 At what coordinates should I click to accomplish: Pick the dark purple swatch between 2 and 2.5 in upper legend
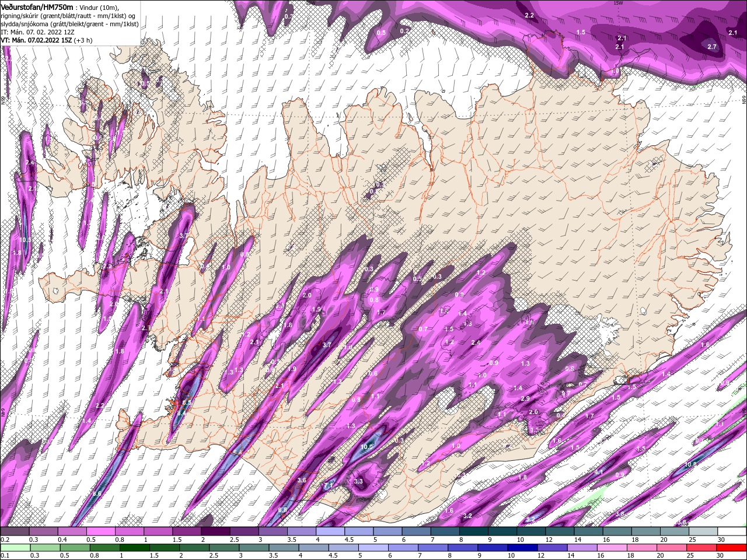pyautogui.click(x=215, y=531)
